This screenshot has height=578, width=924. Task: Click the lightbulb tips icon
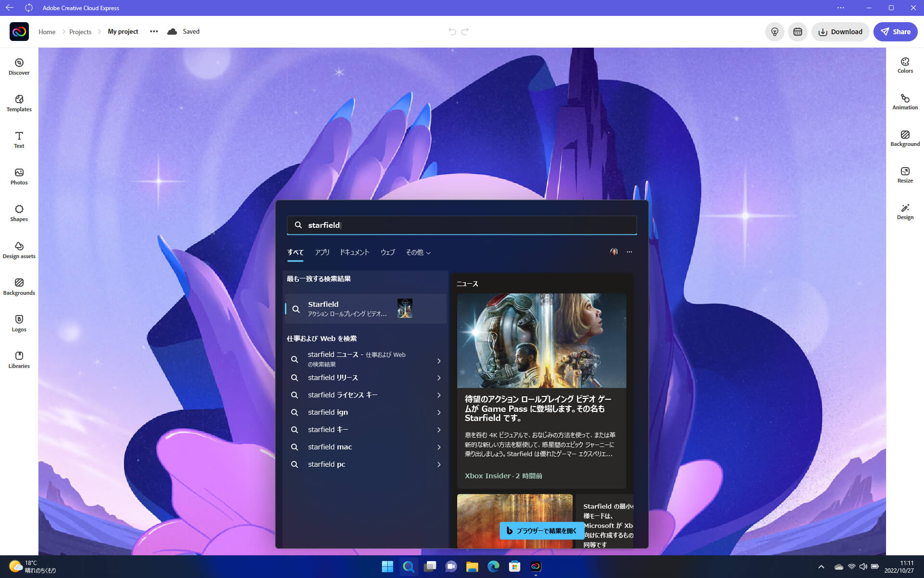(774, 32)
